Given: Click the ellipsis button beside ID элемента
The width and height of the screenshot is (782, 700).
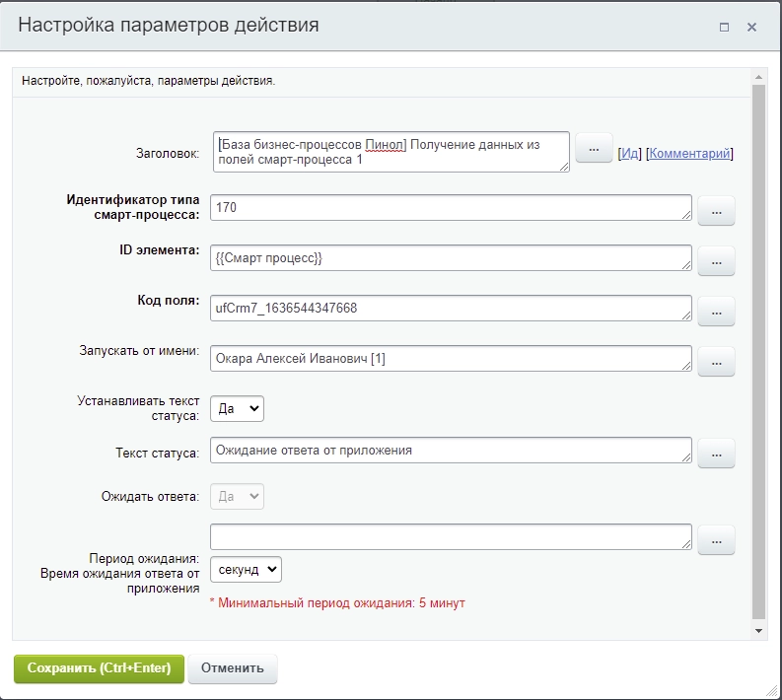Looking at the screenshot, I should [x=716, y=260].
